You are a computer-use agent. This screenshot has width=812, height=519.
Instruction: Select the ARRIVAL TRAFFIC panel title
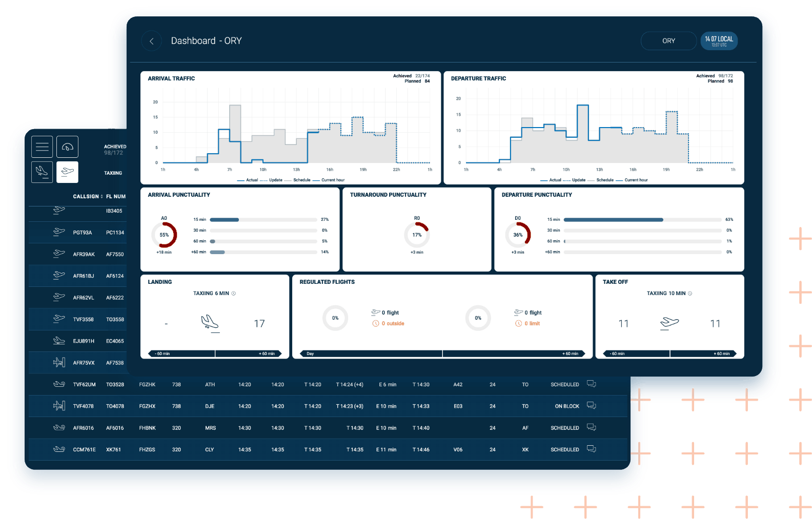click(171, 79)
